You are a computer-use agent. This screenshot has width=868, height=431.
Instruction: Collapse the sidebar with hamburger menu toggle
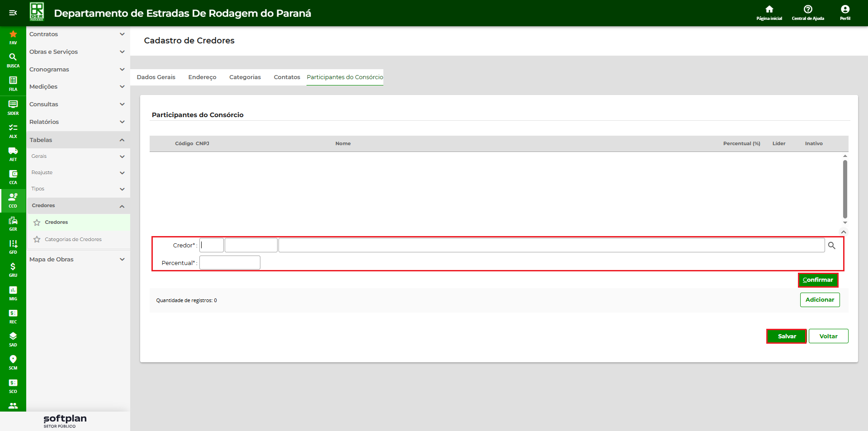[13, 13]
